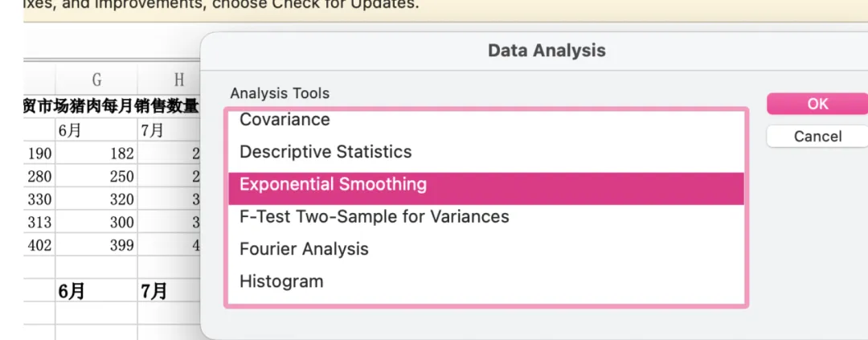Viewport: 868px width, 340px height.
Task: Click the cell showing 402
Action: tap(39, 246)
